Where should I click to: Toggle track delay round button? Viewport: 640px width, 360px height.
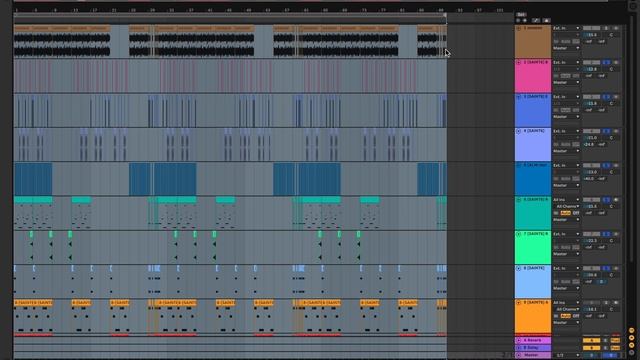[631, 353]
